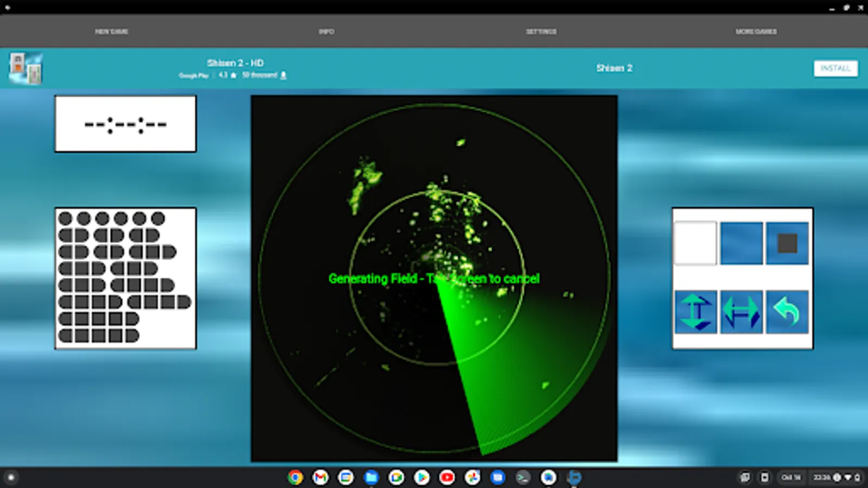The height and width of the screenshot is (488, 868).
Task: Click the vertical flip arrows icon
Action: pyautogui.click(x=695, y=312)
